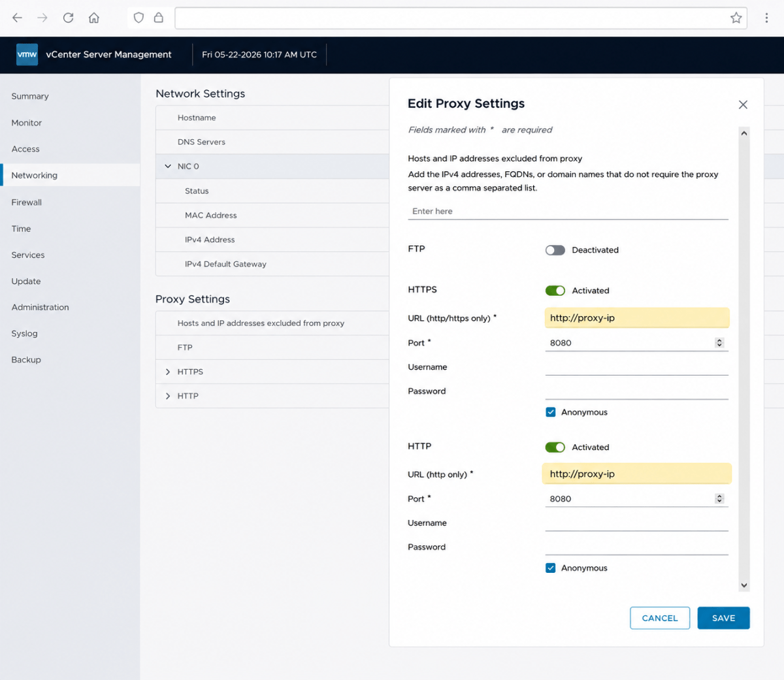Image resolution: width=784 pixels, height=680 pixels.
Task: Expand the HTTPS proxy row
Action: pyautogui.click(x=168, y=372)
